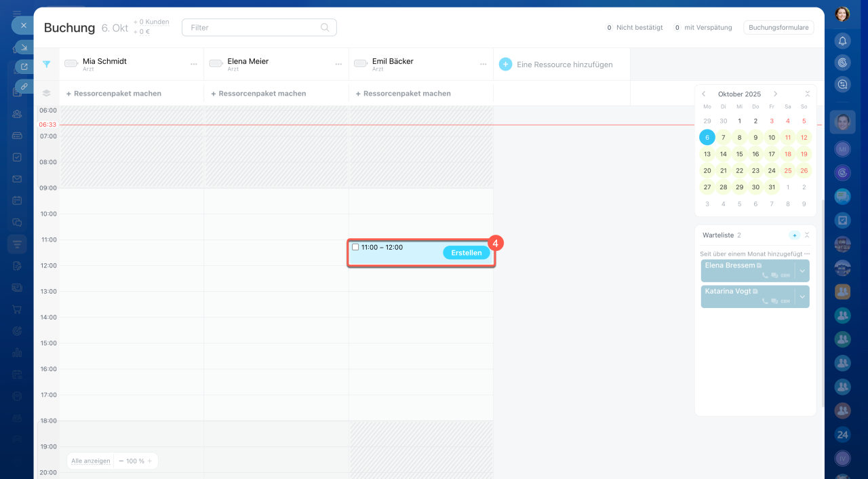Zoom out schedule with minus button
The height and width of the screenshot is (479, 868).
121,461
